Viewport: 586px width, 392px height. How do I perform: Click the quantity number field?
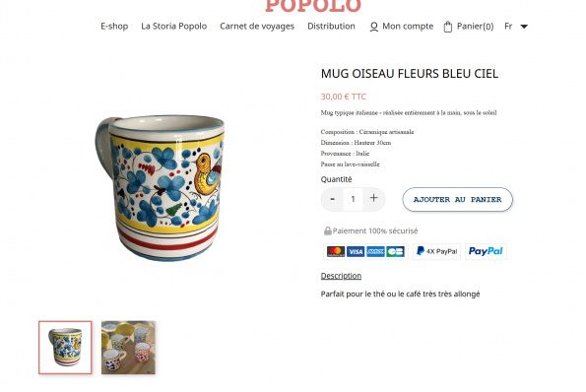(x=354, y=199)
